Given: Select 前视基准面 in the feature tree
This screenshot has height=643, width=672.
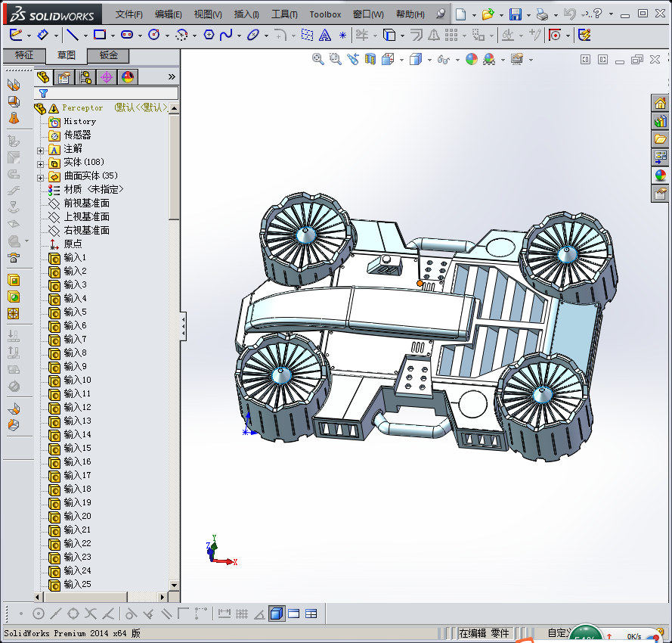Looking at the screenshot, I should (x=86, y=203).
